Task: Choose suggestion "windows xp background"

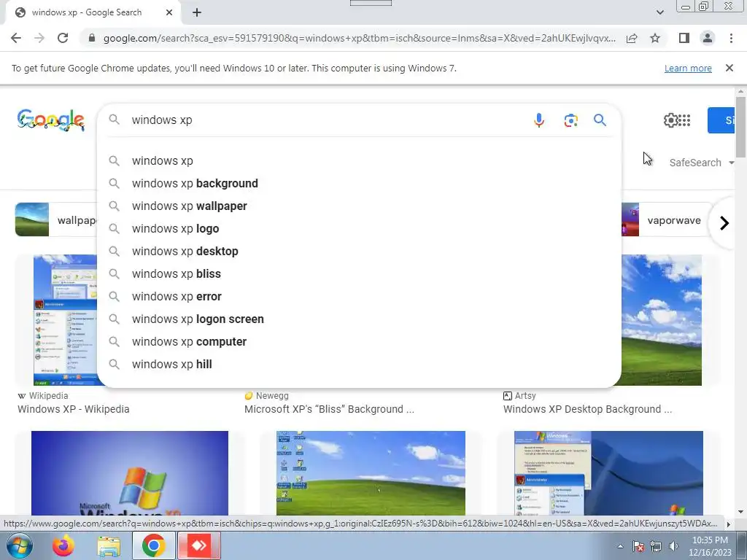Action: [x=359, y=183]
